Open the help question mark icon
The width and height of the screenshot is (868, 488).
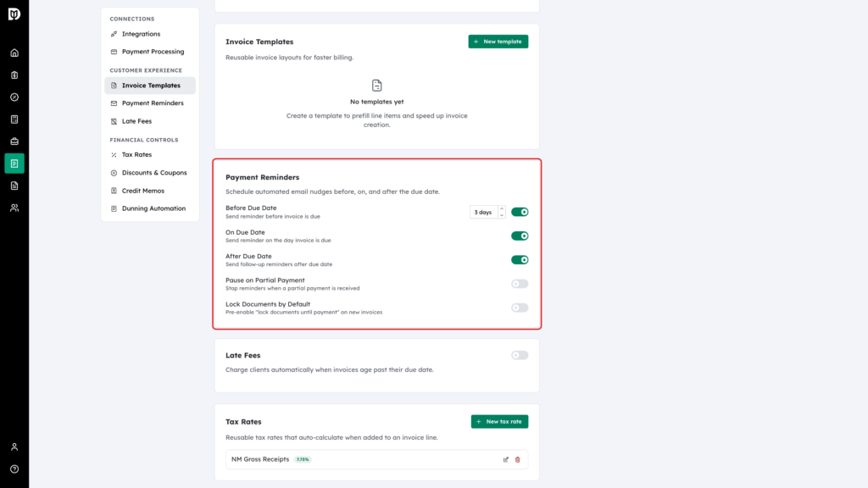[14, 469]
